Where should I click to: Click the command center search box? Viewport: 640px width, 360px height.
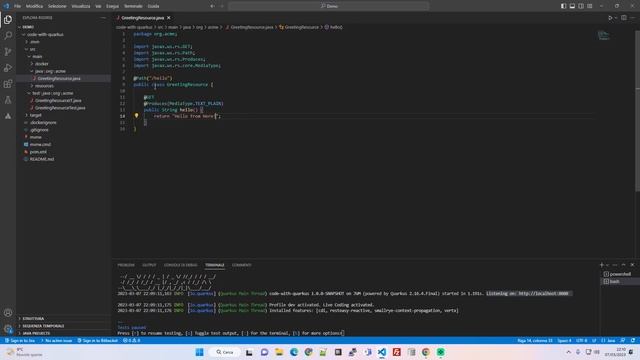tap(329, 6)
